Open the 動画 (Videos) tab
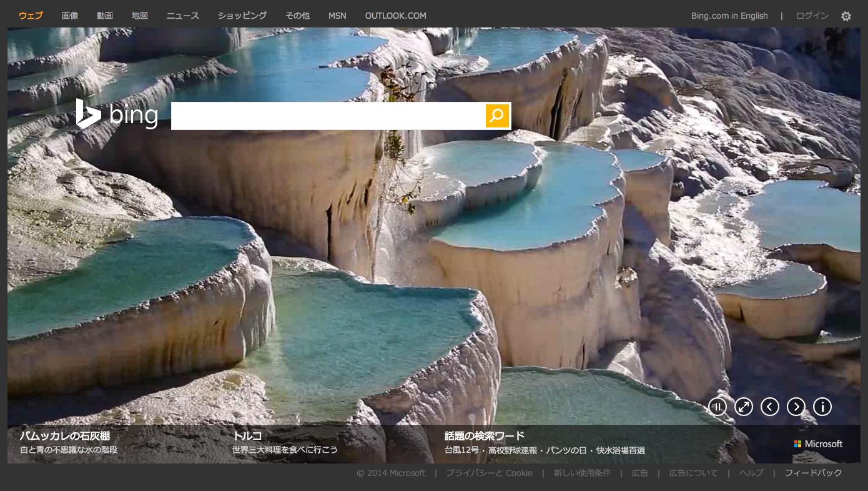Image resolution: width=868 pixels, height=491 pixels. pyautogui.click(x=105, y=16)
